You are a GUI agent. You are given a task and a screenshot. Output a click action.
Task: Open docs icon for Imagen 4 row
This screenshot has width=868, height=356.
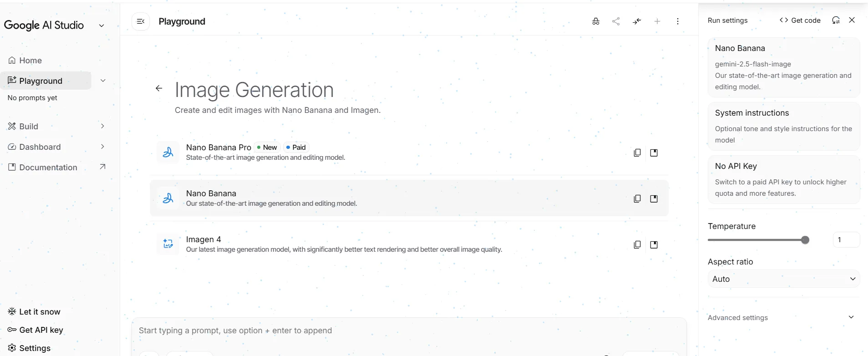coord(654,245)
